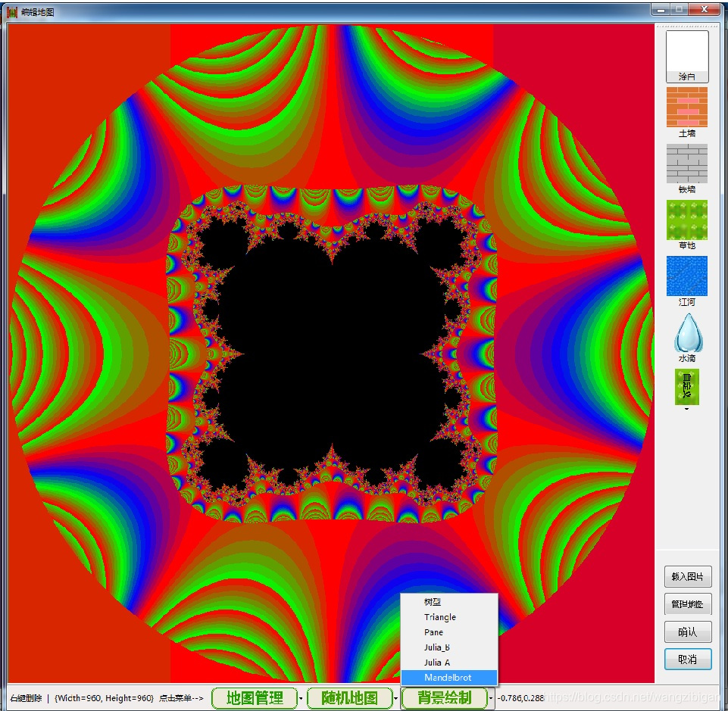Click the 取消 cancel button
Screen dimensions: 728x711
pos(688,660)
